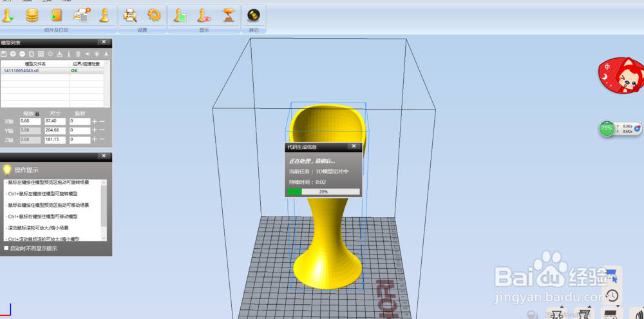
Task: Click remove model minus circle icon
Action: pos(22,54)
